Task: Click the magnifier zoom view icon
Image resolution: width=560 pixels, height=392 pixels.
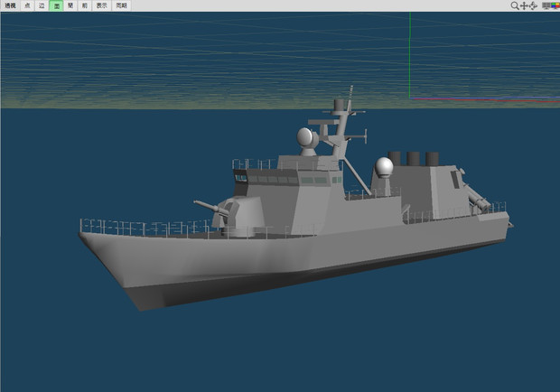Action: pos(515,5)
